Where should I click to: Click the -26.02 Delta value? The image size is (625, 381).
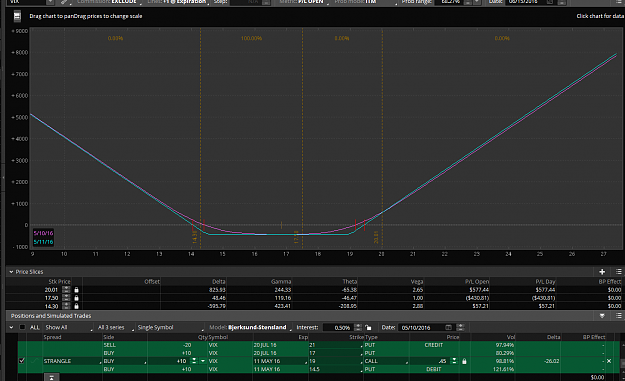551,361
